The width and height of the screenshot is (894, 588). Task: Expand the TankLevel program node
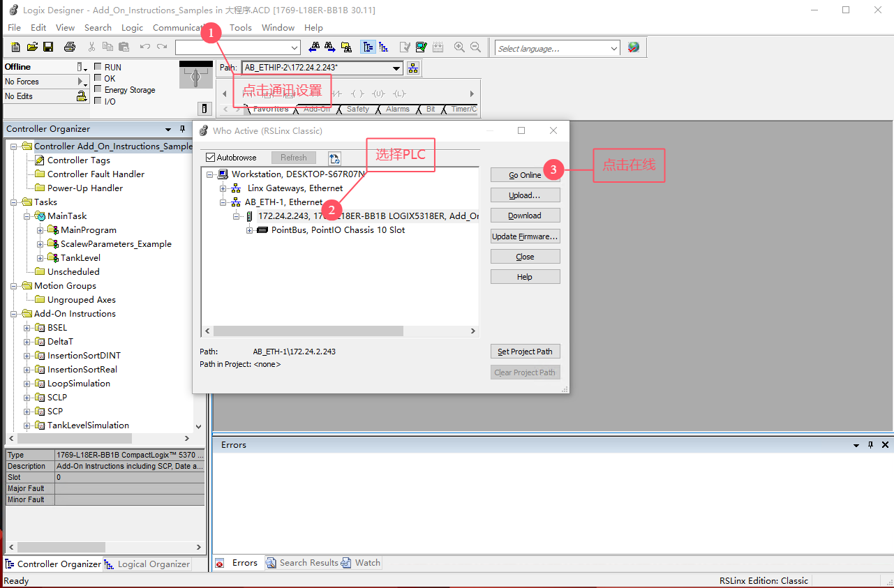[40, 258]
